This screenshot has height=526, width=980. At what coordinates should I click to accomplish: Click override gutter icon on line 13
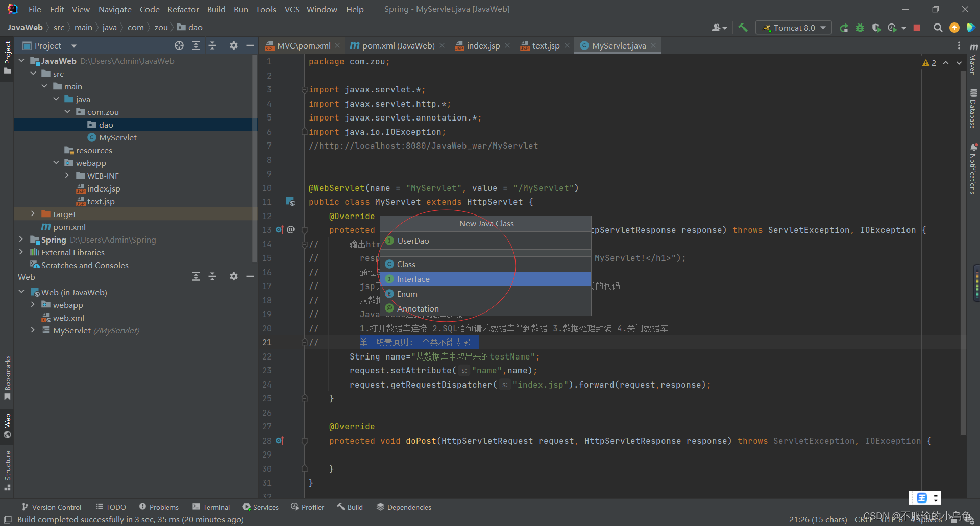pyautogui.click(x=280, y=230)
